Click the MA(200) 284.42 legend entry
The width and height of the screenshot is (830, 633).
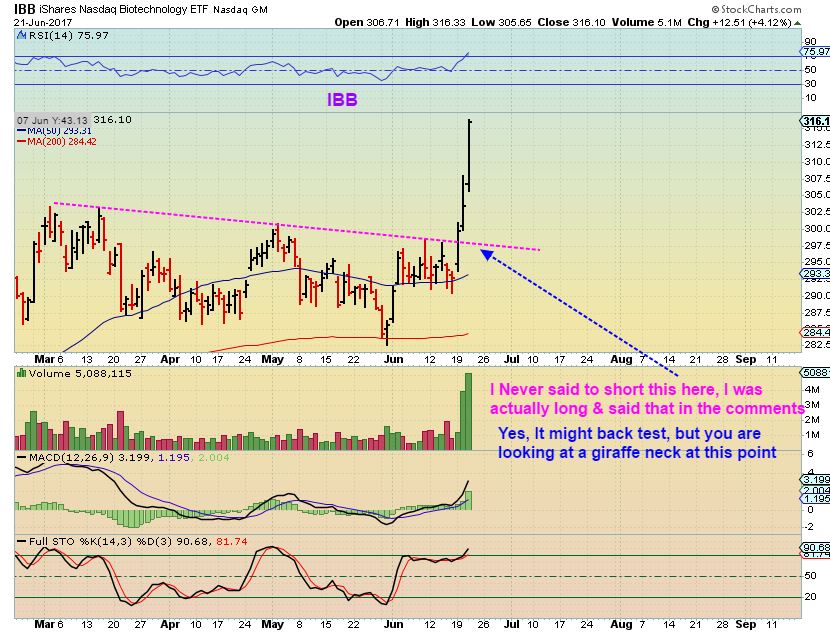coord(57,141)
